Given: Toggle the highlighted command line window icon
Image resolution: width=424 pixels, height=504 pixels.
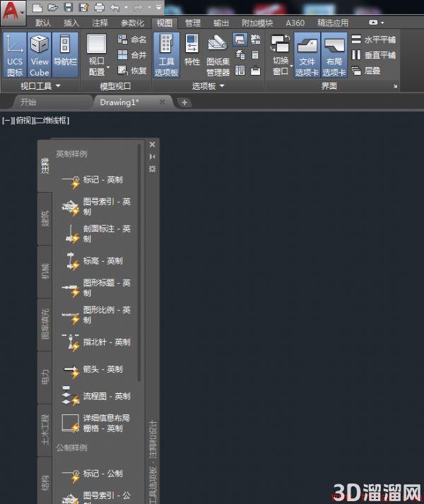Looking at the screenshot, I should tap(240, 40).
